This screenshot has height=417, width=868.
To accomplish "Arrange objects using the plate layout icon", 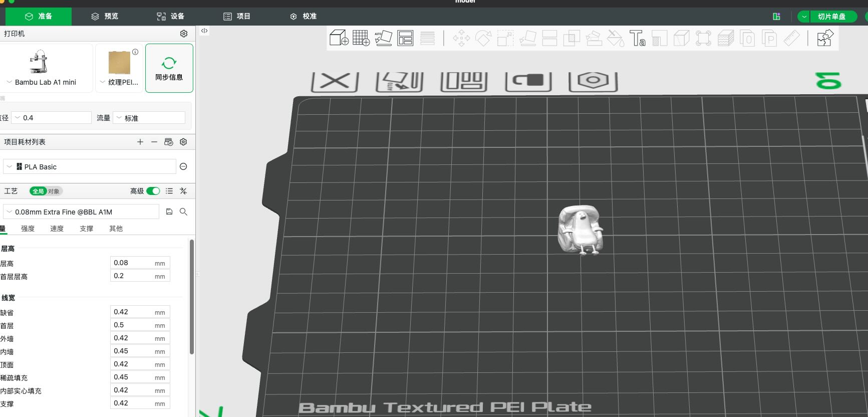I will (464, 81).
